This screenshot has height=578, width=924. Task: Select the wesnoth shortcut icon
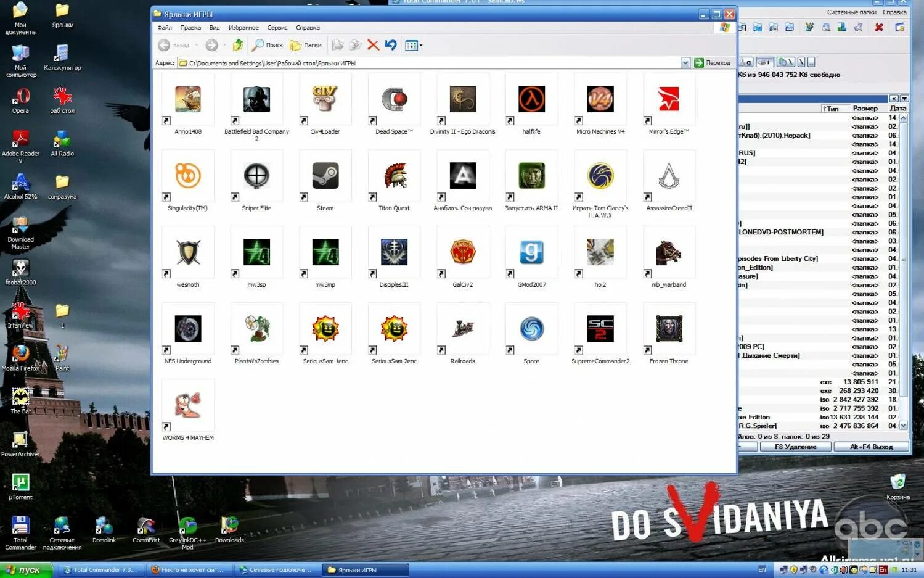click(188, 252)
